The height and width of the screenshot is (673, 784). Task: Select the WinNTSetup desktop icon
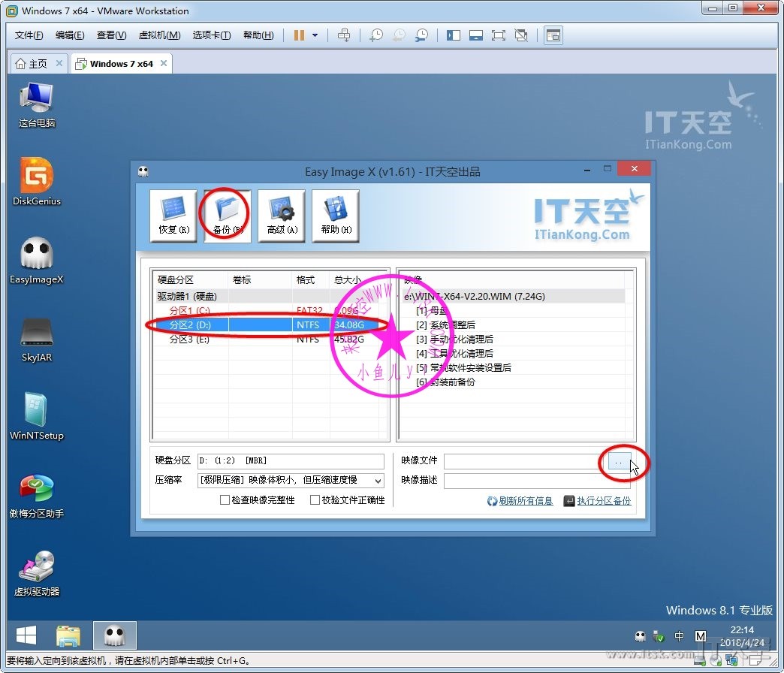pyautogui.click(x=37, y=415)
